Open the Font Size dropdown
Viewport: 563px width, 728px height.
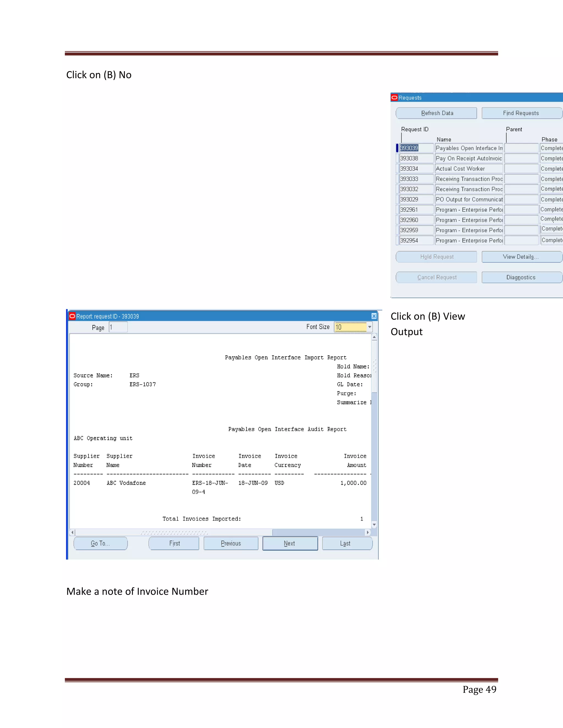tap(369, 327)
